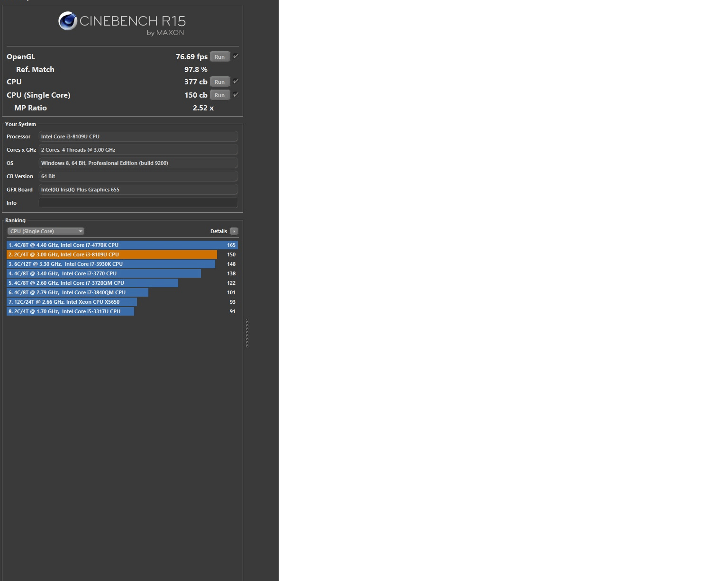This screenshot has height=581, width=728.
Task: Click the CPU score 377 cb
Action: 196,82
